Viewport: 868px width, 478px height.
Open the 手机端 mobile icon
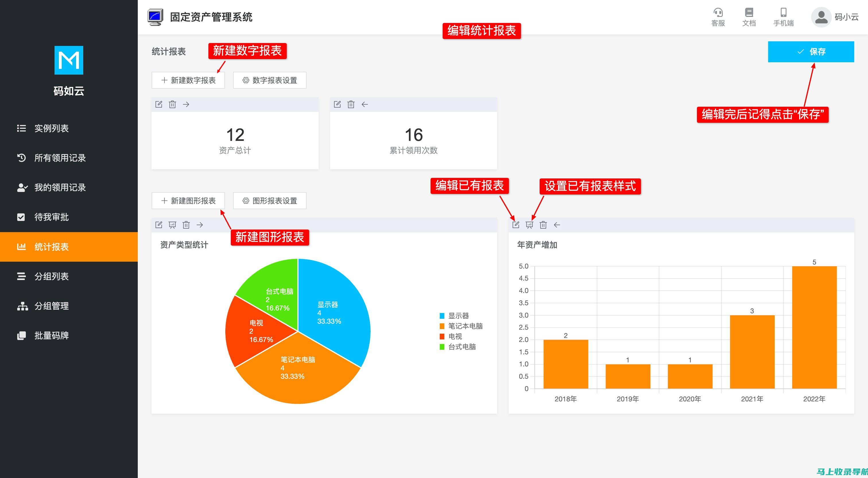tap(783, 17)
